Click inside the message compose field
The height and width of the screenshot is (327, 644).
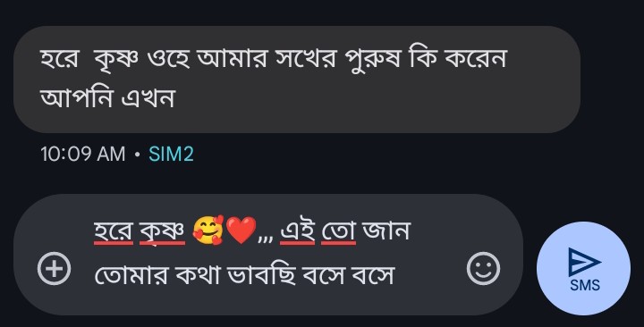pos(269,255)
